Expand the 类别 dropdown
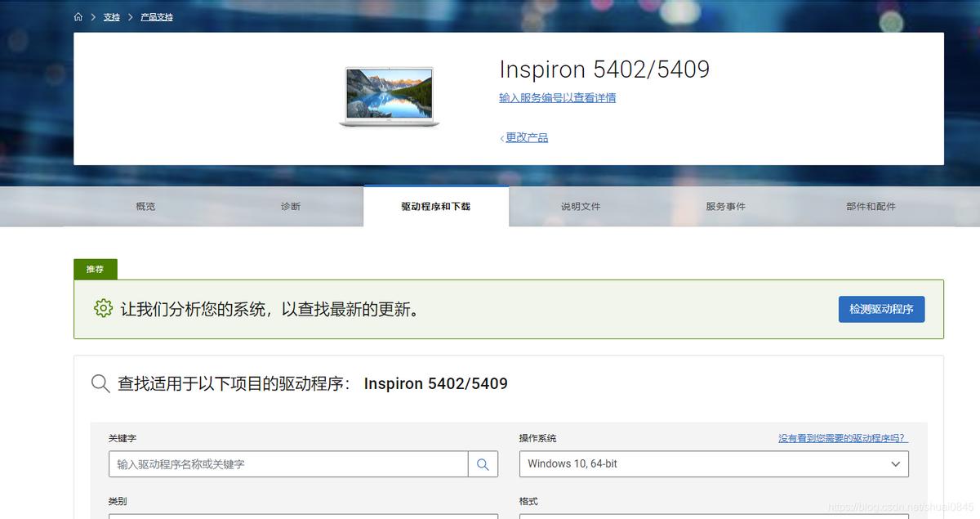The width and height of the screenshot is (980, 519). (x=302, y=517)
